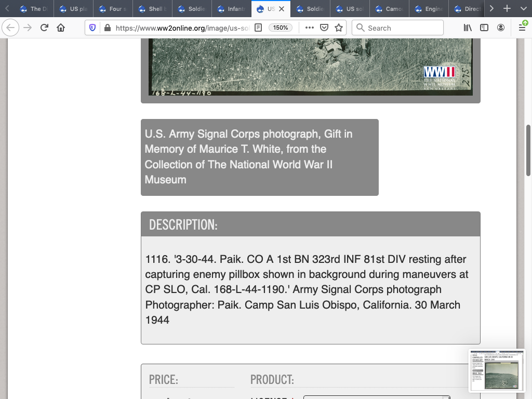Close the active "US" tab
The image size is (532, 399).
[282, 9]
